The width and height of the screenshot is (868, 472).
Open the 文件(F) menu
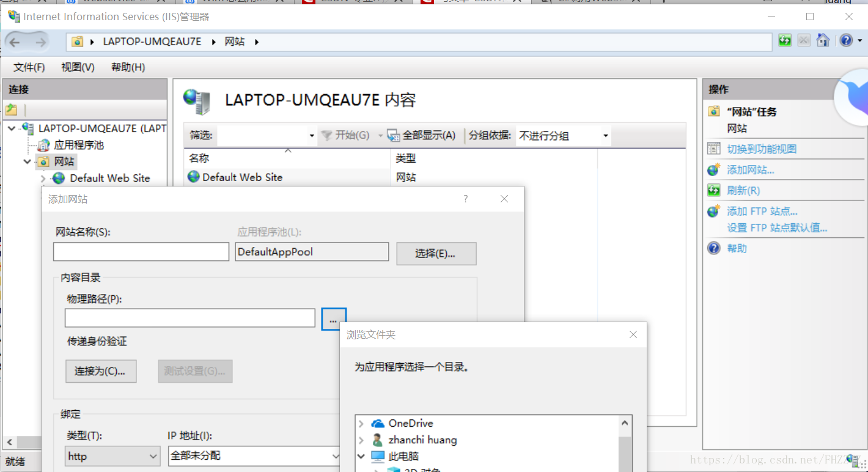click(29, 67)
